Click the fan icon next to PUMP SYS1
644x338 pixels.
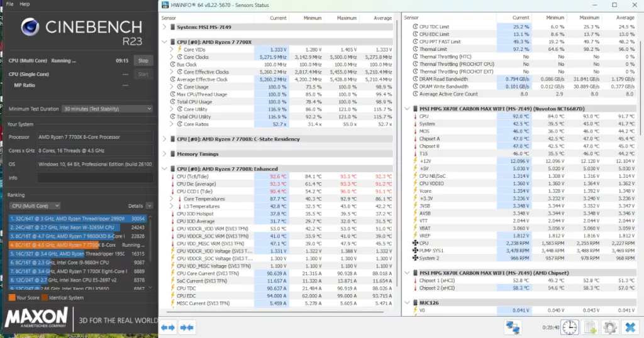point(415,251)
